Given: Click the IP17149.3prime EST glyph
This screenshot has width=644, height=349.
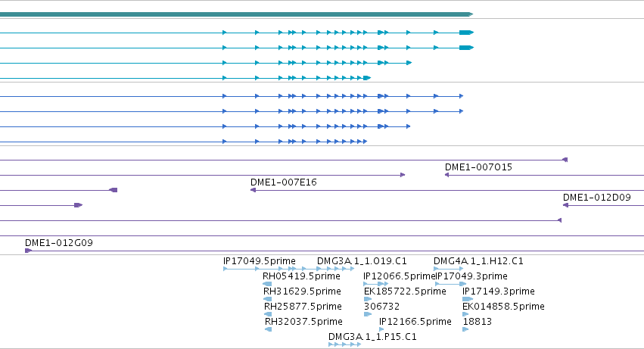Looking at the screenshot, I should coord(468,299).
